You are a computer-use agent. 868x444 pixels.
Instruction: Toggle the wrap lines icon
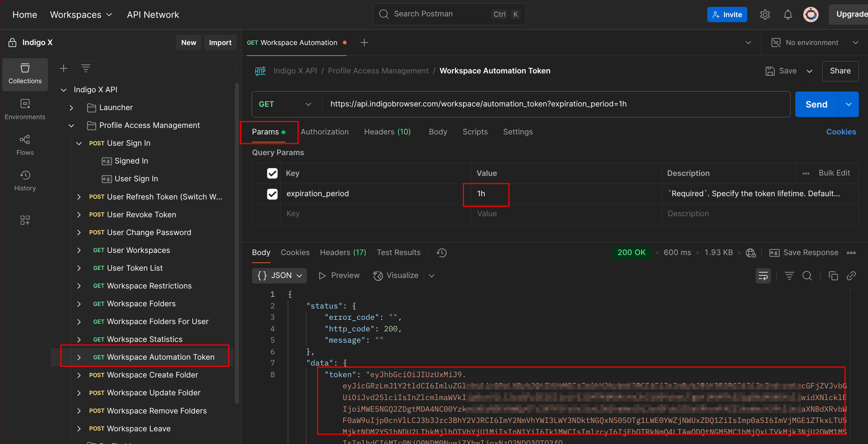pos(763,276)
